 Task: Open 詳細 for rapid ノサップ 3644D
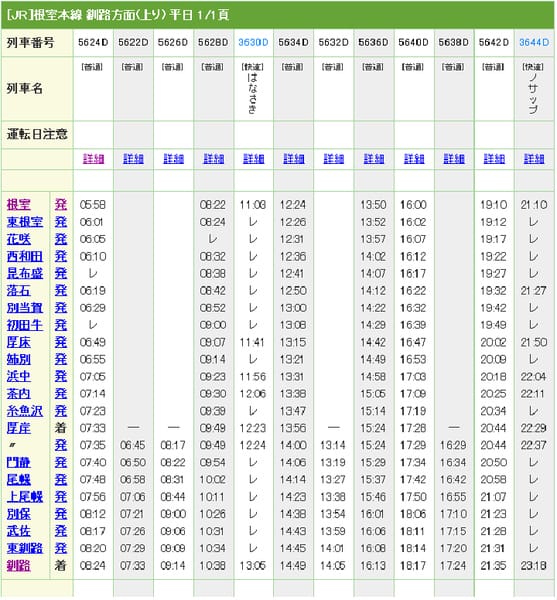[x=534, y=159]
